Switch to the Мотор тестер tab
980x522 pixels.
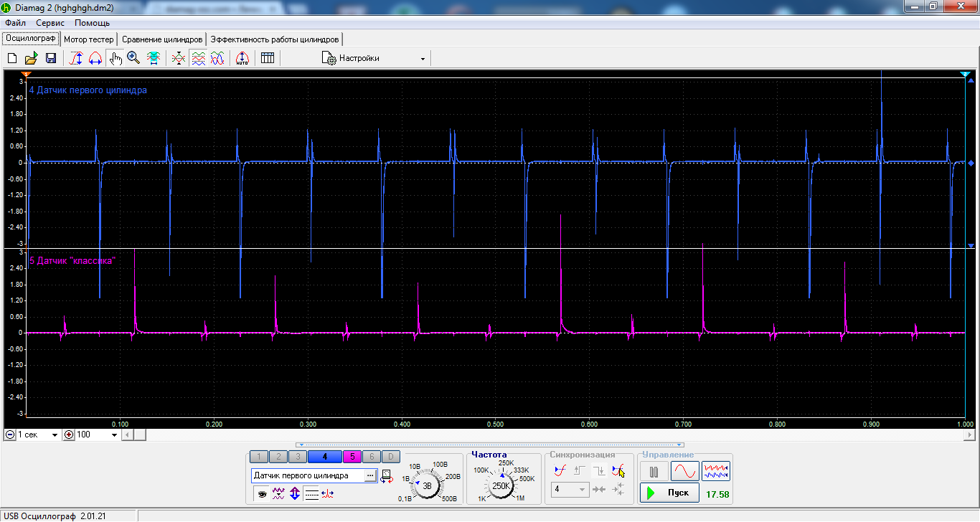point(89,39)
